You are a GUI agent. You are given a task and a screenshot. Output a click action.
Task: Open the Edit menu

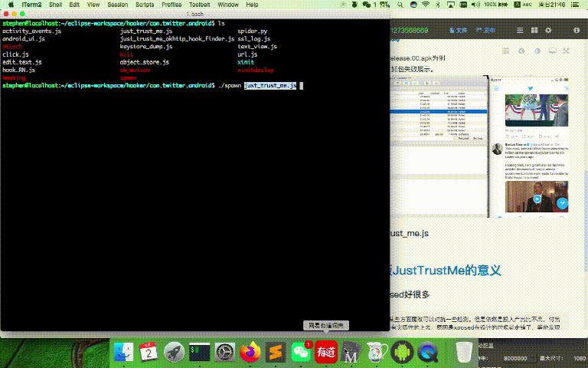click(x=74, y=5)
